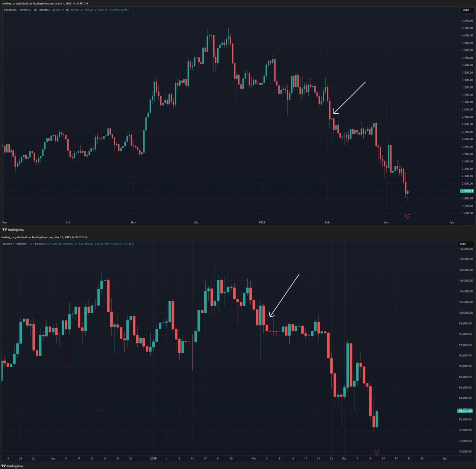Image resolution: width=476 pixels, height=469 pixels.
Task: Click the Bitcoin change value +3,035.32 (+3.86%)
Action: click(x=122, y=244)
